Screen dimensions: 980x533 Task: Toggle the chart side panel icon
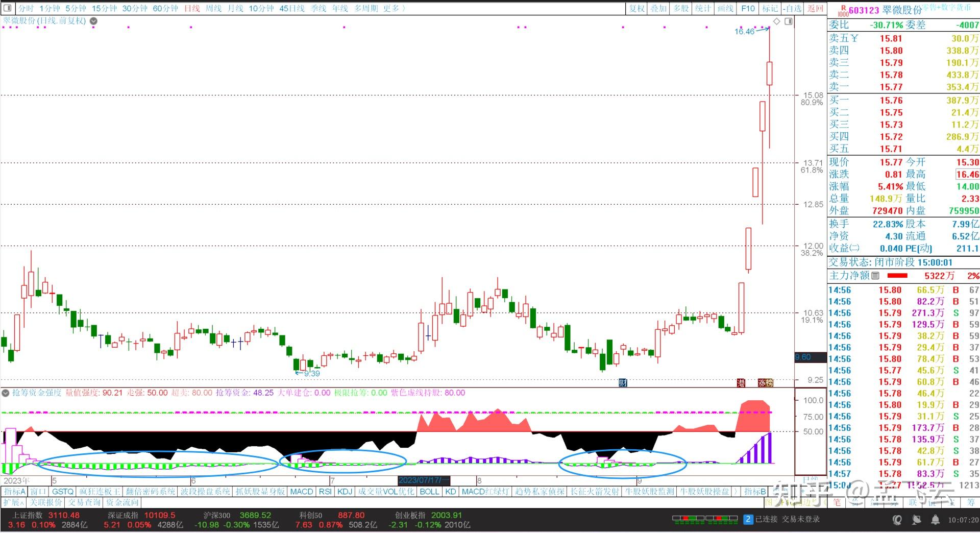[x=789, y=21]
